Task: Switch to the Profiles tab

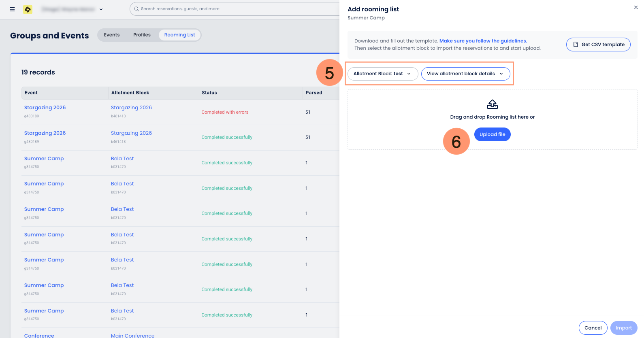Action: pos(142,35)
